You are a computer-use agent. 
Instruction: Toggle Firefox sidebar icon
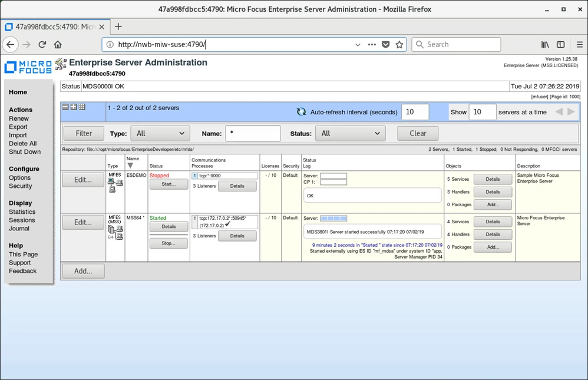[561, 45]
